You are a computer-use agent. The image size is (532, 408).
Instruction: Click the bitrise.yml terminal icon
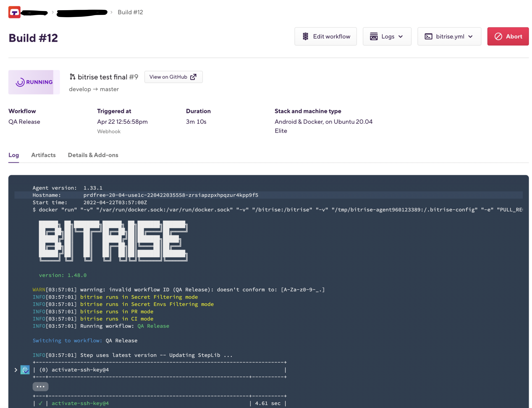coord(428,36)
